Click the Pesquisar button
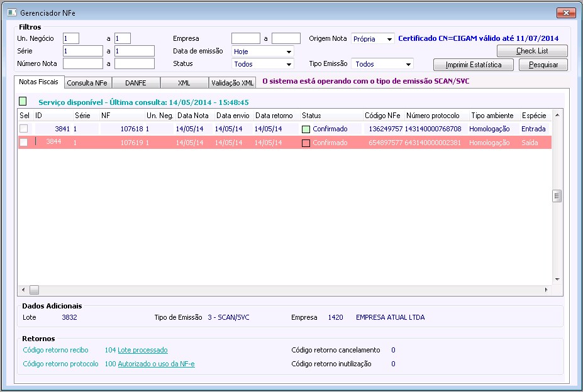Screen dimensions: 583x392 coord(543,65)
